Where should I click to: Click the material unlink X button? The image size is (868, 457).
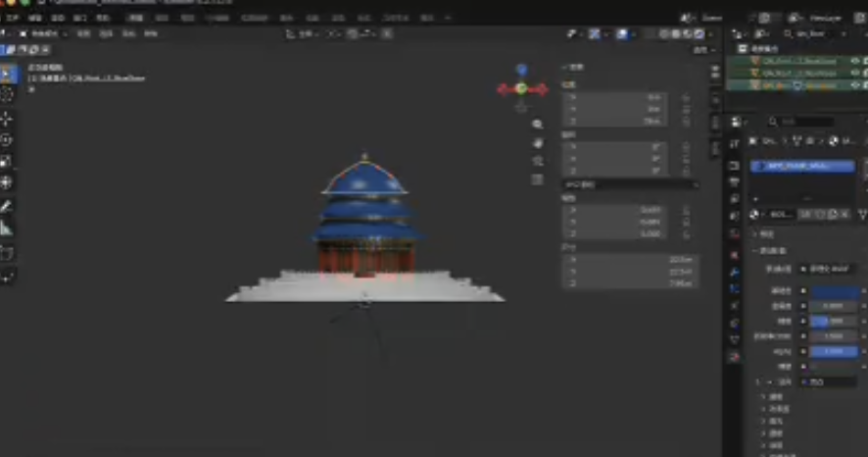tap(844, 215)
